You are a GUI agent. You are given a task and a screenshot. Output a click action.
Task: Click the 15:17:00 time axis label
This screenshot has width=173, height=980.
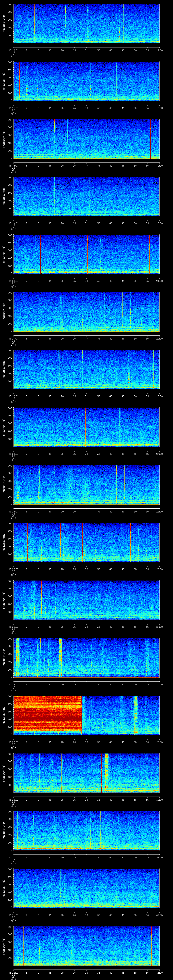(x=14, y=108)
